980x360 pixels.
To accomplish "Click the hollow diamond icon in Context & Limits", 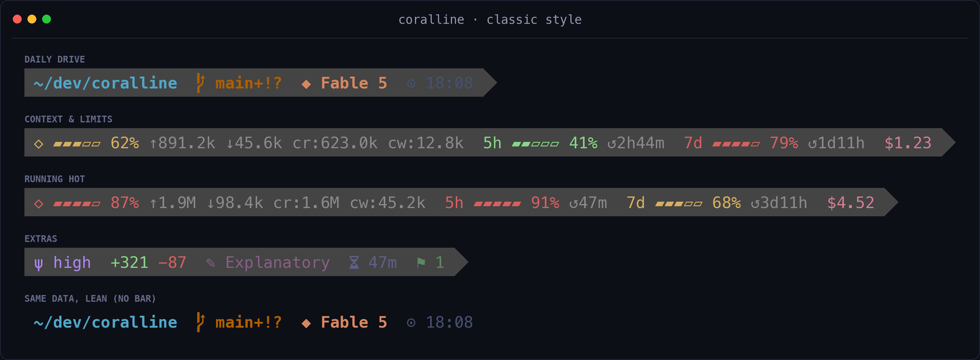I will point(38,144).
